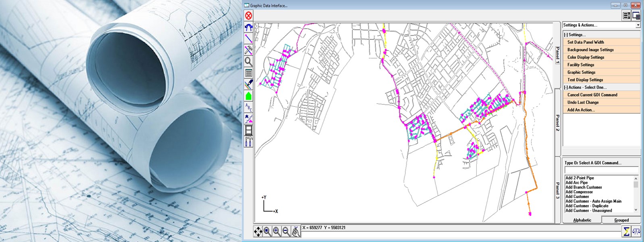This screenshot has height=242, width=644.
Task: Click the black frame window icon
Action: pos(249,130)
